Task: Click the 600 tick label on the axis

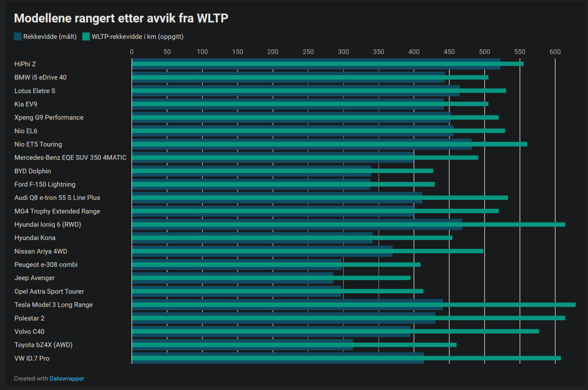Action: 555,52
